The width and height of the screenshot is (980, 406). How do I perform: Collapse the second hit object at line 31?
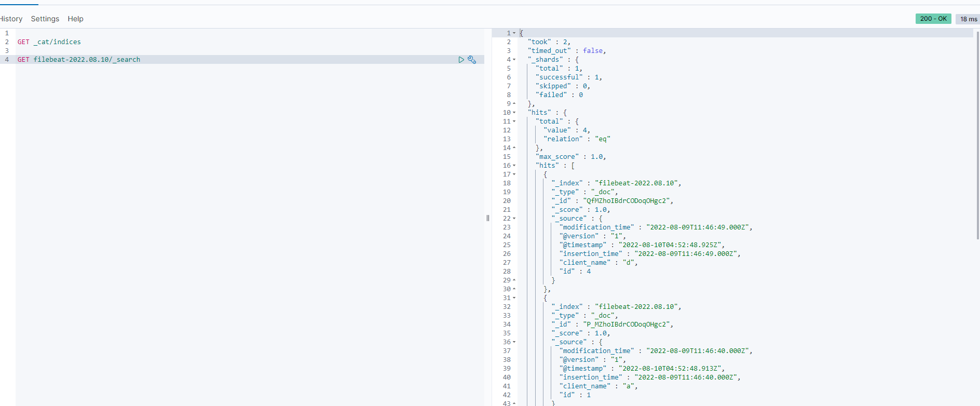coord(514,298)
